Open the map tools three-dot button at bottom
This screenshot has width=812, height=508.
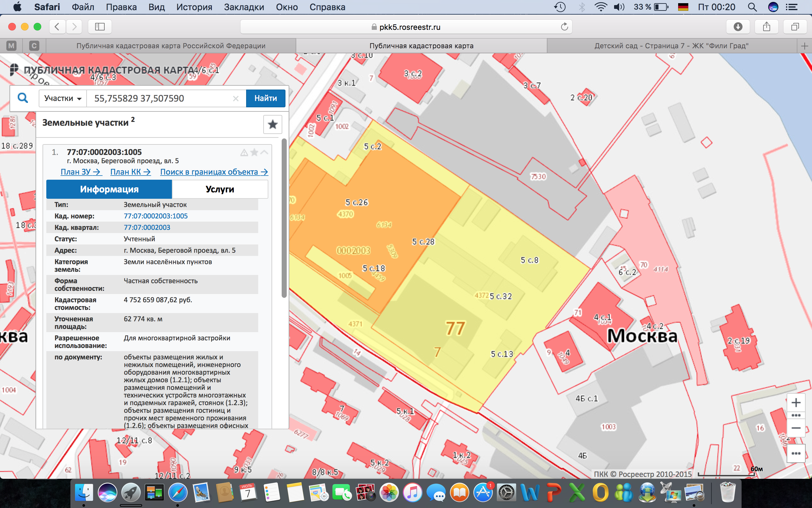tap(796, 454)
